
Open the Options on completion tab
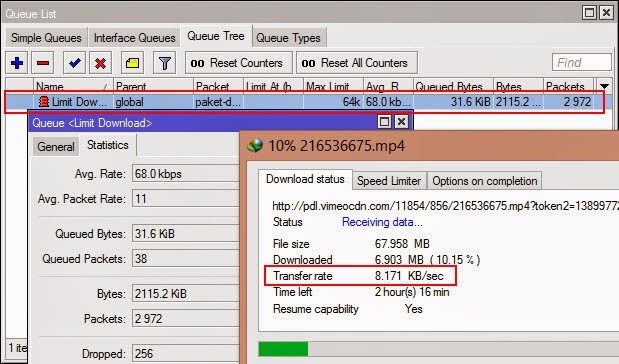[484, 181]
